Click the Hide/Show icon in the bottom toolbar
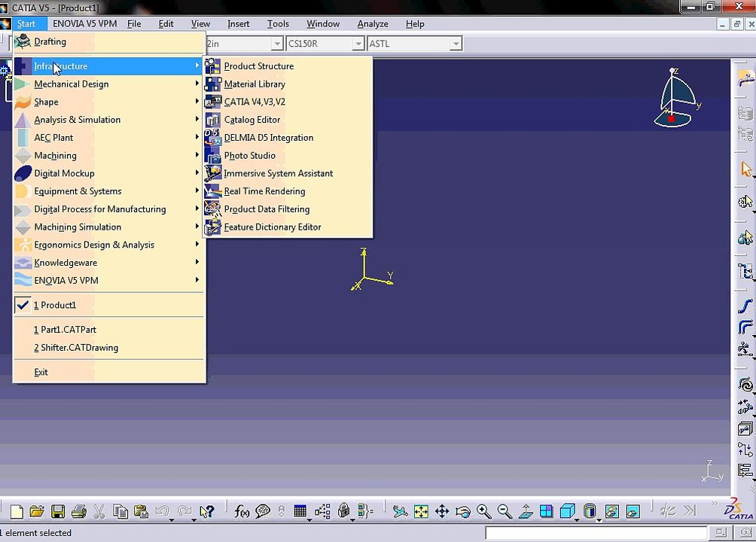Viewport: 756px width, 542px height. point(612,511)
